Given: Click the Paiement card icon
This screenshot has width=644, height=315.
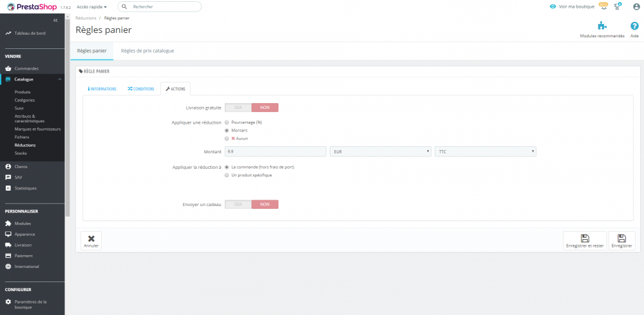Looking at the screenshot, I should click(8, 256).
